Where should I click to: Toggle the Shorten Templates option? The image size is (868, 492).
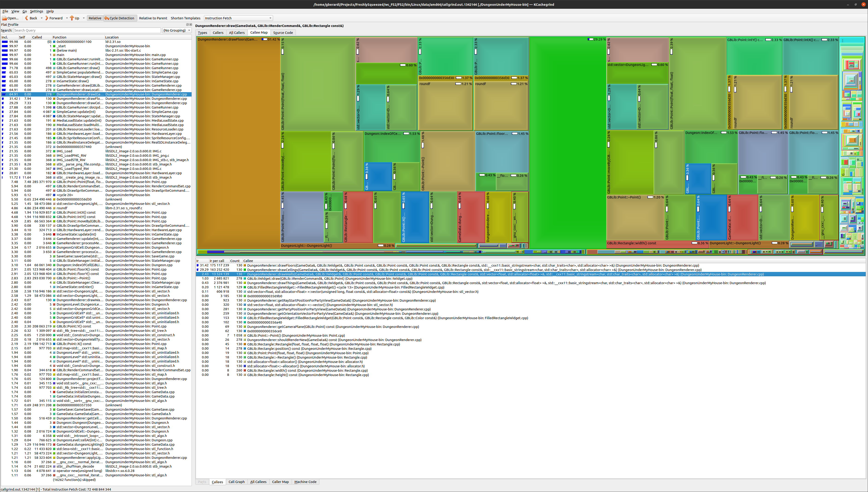(x=185, y=18)
